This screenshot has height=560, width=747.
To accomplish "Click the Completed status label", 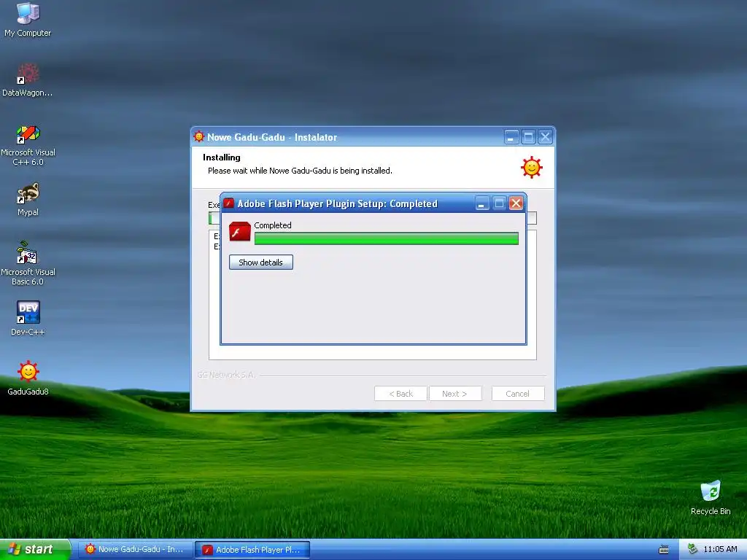I will pos(273,225).
